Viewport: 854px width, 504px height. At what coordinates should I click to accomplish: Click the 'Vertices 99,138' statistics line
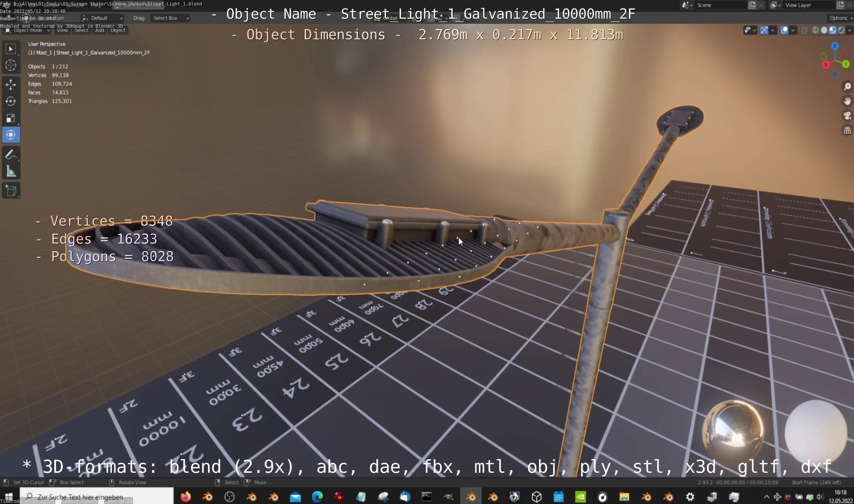(x=48, y=75)
